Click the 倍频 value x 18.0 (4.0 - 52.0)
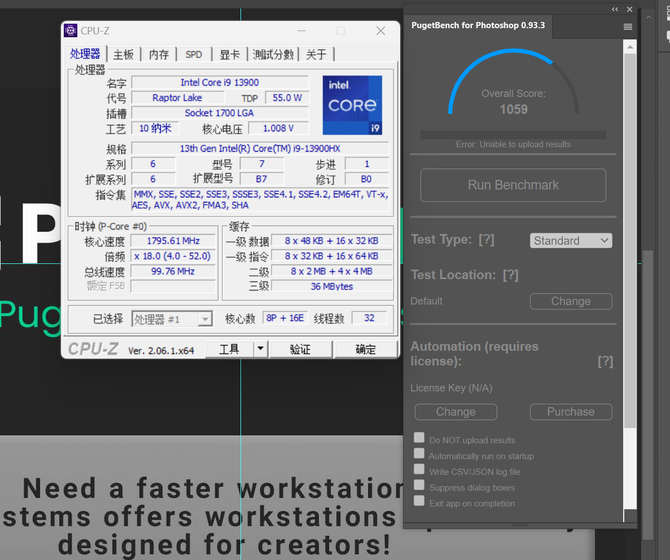Screen dimensions: 670x560 point(173,256)
